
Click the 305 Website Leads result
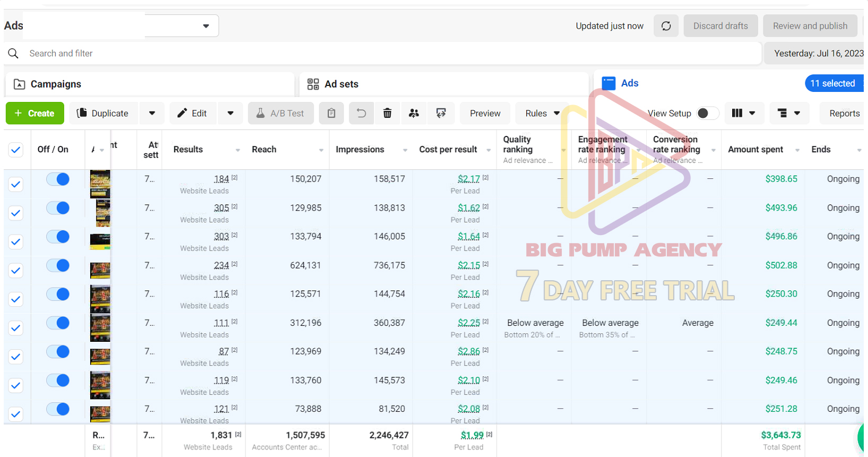221,208
